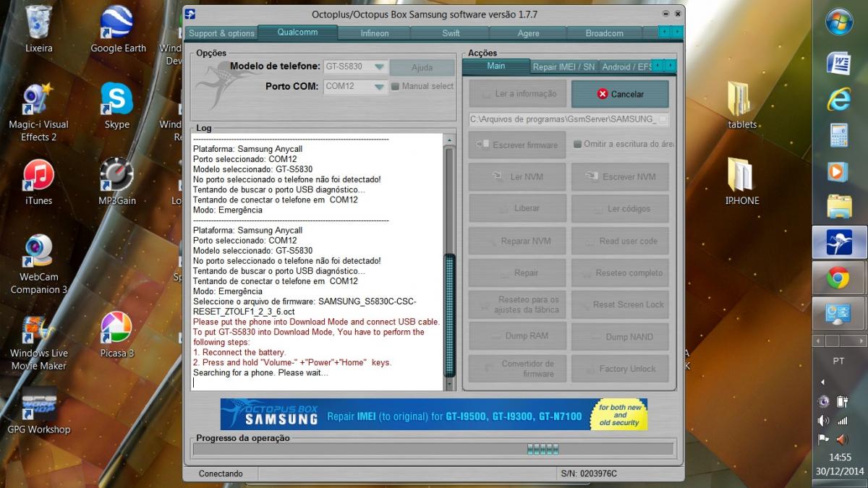
Task: Enable the Manual select checkbox
Action: 396,87
